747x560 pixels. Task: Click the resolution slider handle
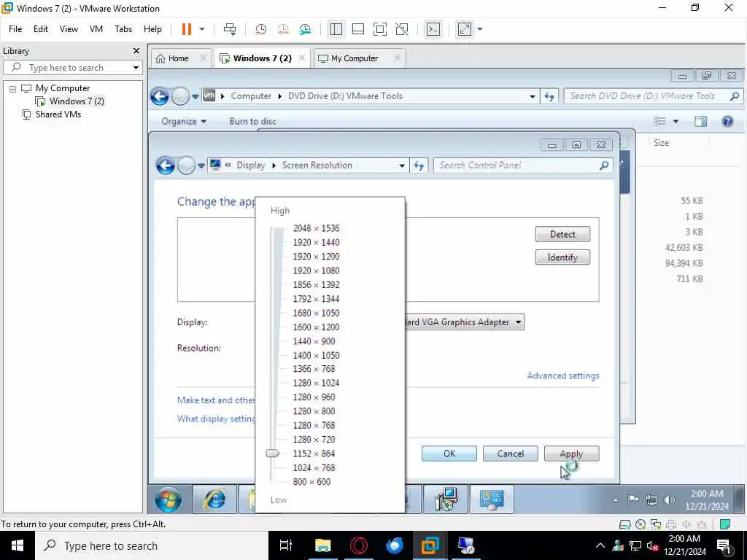(273, 454)
